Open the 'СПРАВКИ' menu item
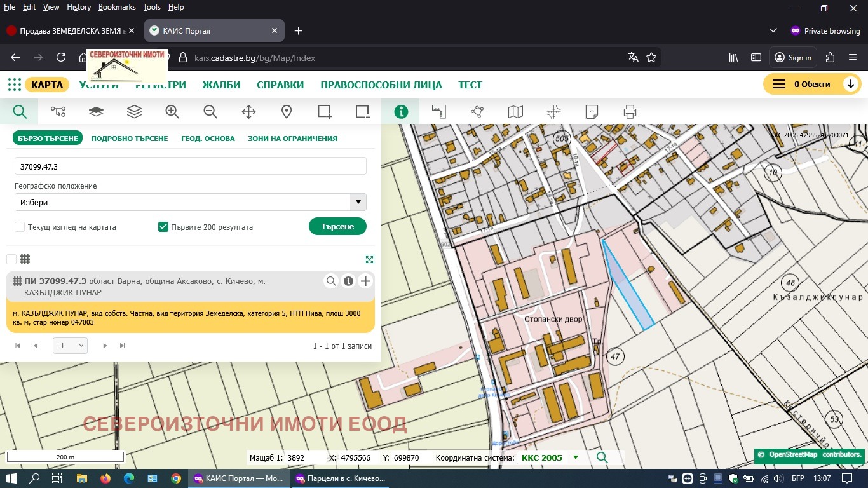868x488 pixels. (280, 85)
